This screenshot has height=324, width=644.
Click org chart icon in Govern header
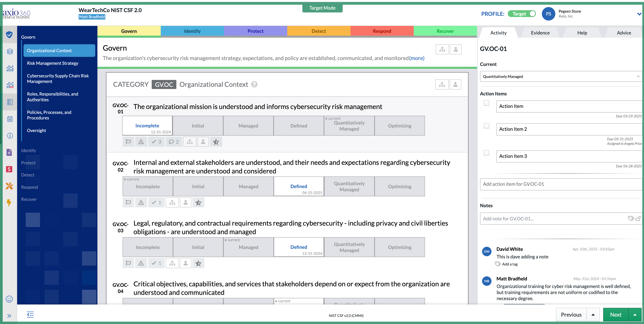click(442, 49)
